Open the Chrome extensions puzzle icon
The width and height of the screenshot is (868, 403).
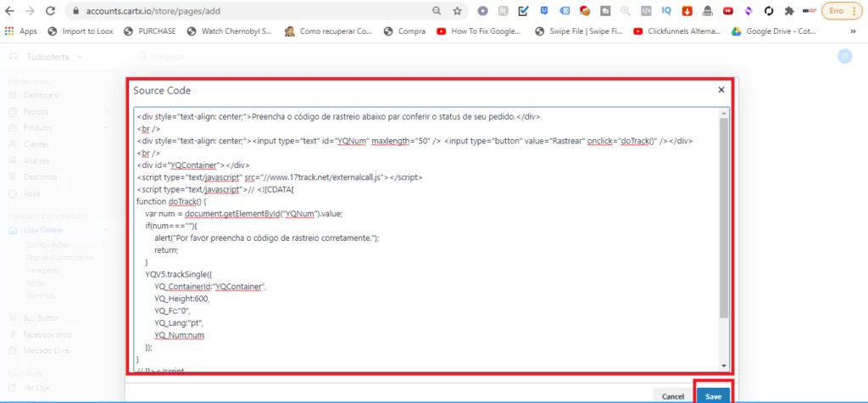tap(789, 11)
